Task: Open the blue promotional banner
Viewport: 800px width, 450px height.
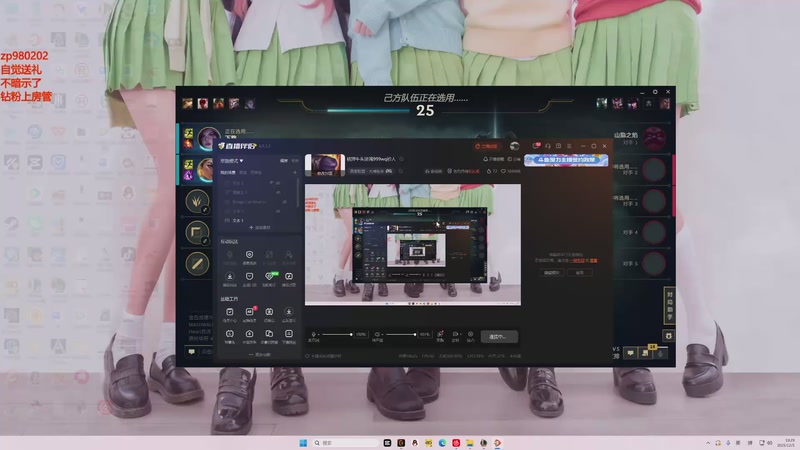Action: (566, 160)
